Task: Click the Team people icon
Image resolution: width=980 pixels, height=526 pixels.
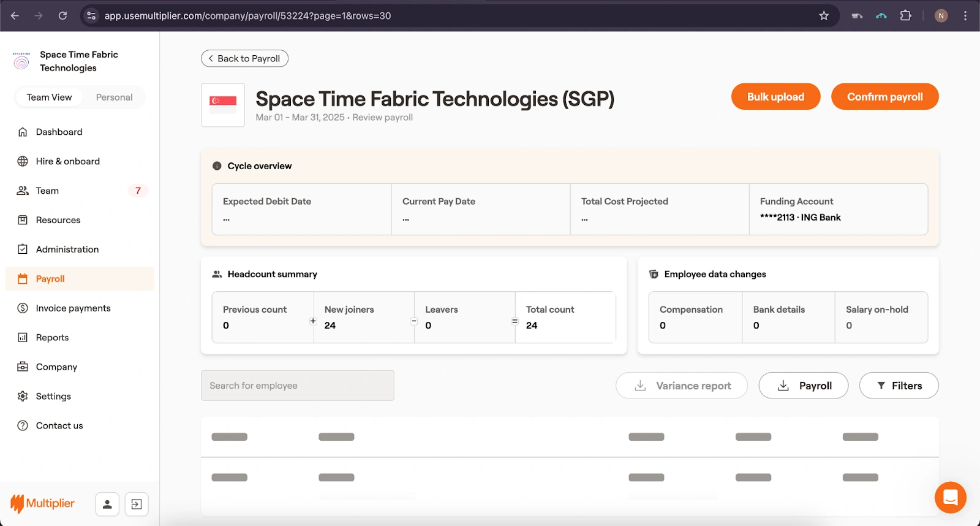Action: click(23, 191)
